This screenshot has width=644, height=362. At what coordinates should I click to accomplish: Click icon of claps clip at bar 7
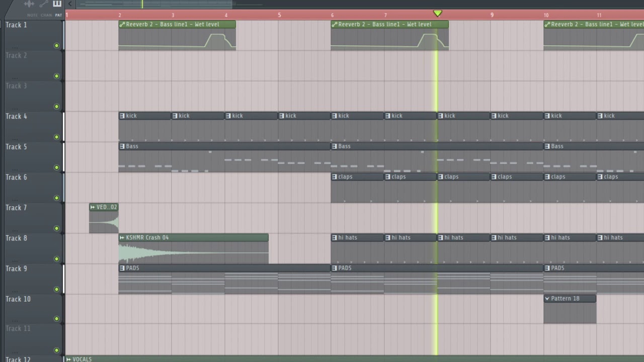pos(388,177)
